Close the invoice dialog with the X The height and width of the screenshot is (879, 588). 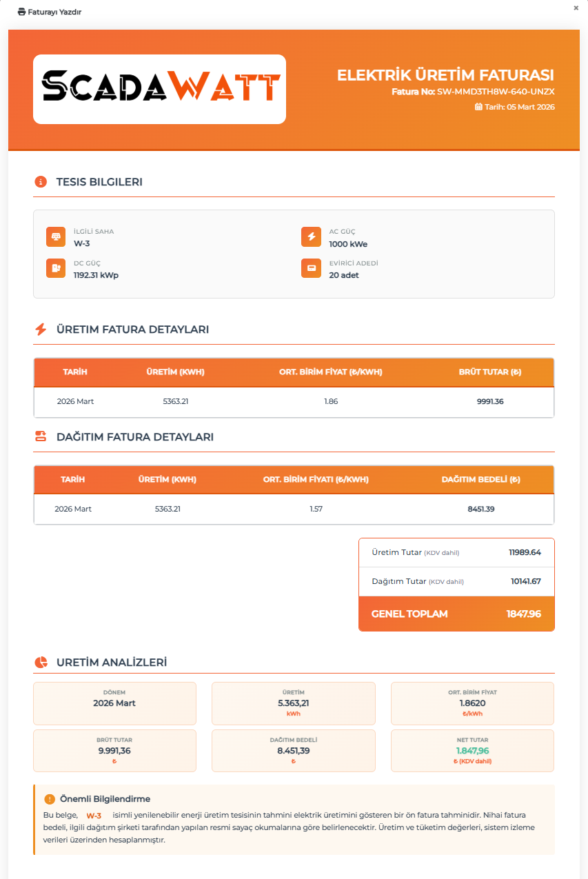[576, 8]
